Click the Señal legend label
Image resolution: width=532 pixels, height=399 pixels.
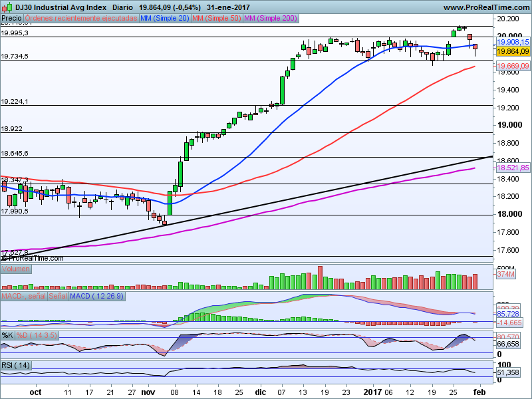(58, 296)
